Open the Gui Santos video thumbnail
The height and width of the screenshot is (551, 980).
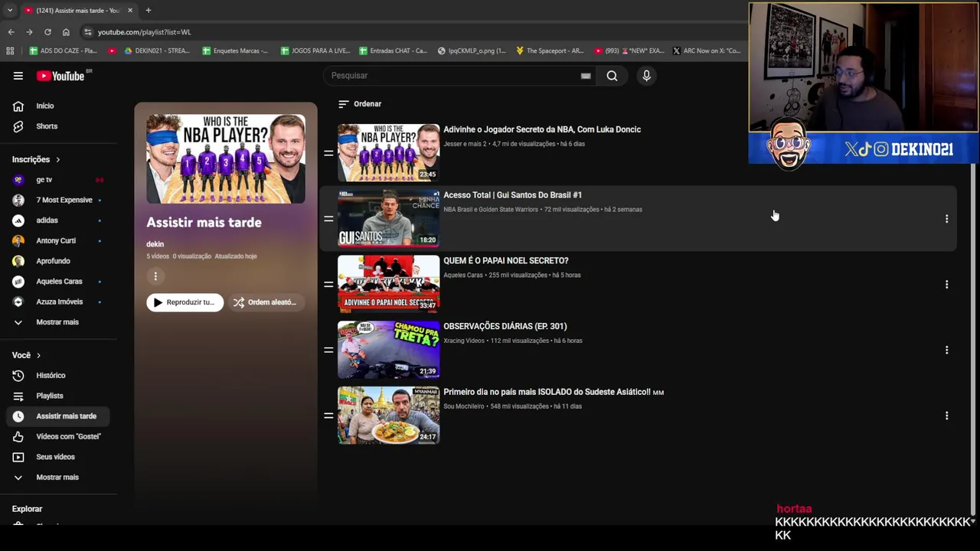(389, 219)
